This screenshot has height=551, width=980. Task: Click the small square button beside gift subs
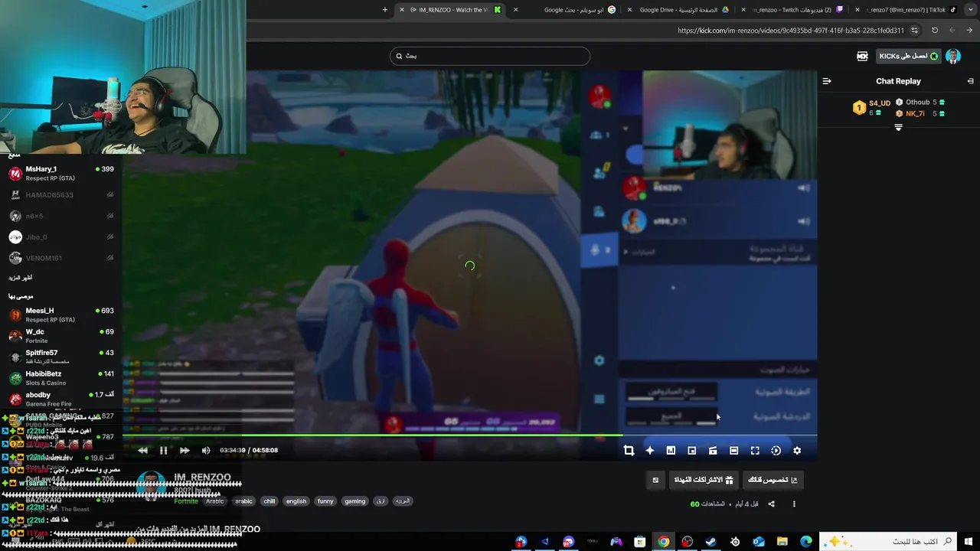655,480
